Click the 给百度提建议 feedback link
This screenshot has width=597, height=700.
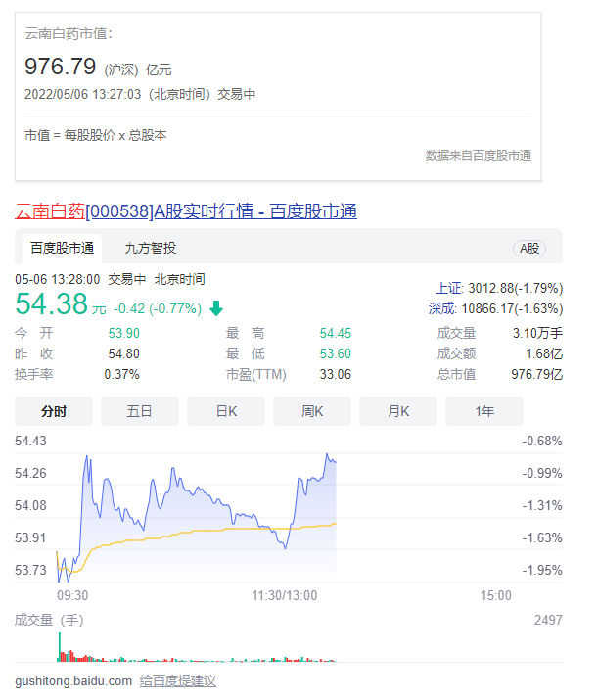[x=177, y=680]
